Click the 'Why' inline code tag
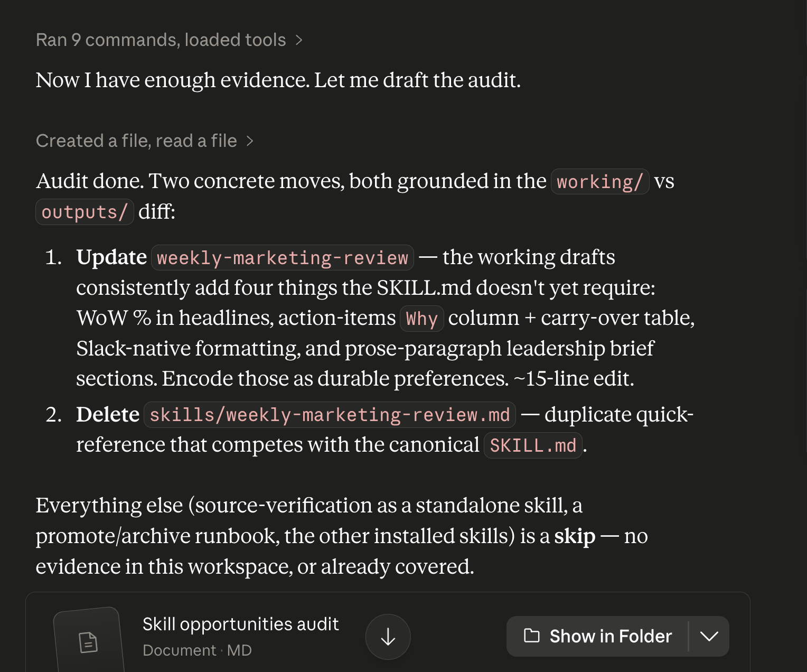 pyautogui.click(x=421, y=319)
